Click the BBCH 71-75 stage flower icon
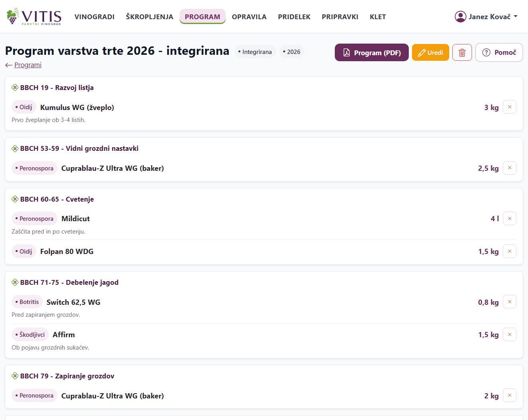The image size is (528, 420). pos(15,282)
